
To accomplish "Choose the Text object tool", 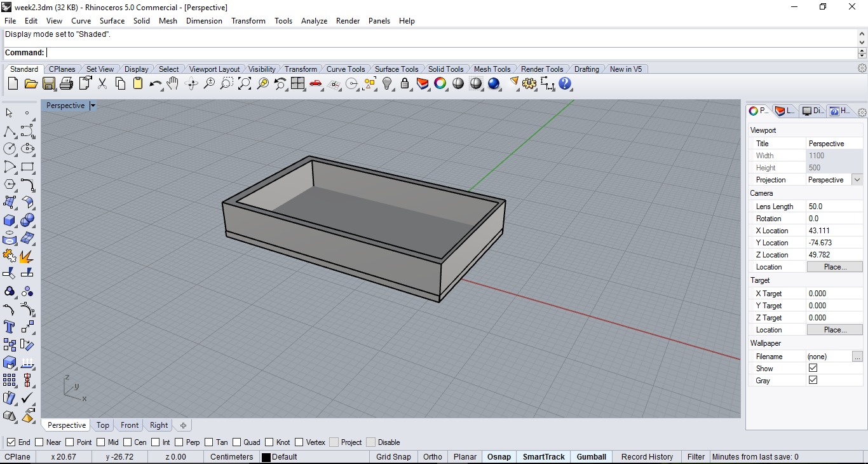I will point(10,327).
